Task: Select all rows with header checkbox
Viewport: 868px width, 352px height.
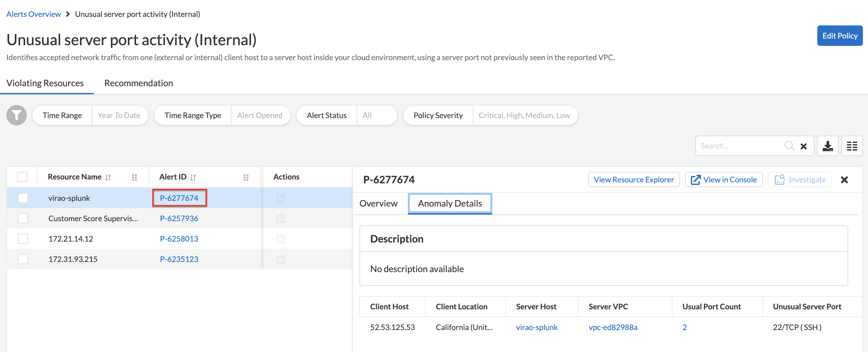Action: click(x=22, y=177)
